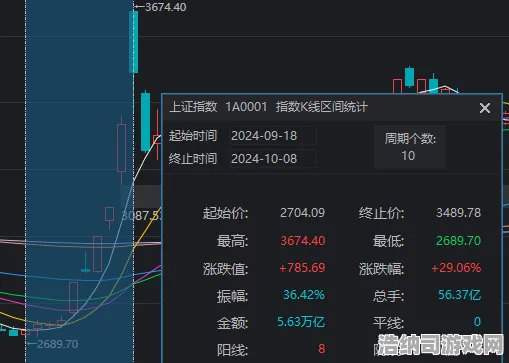Image resolution: width=509 pixels, height=363 pixels.
Task: Click the 金额 value 5.63万亿
Action: [x=301, y=322]
